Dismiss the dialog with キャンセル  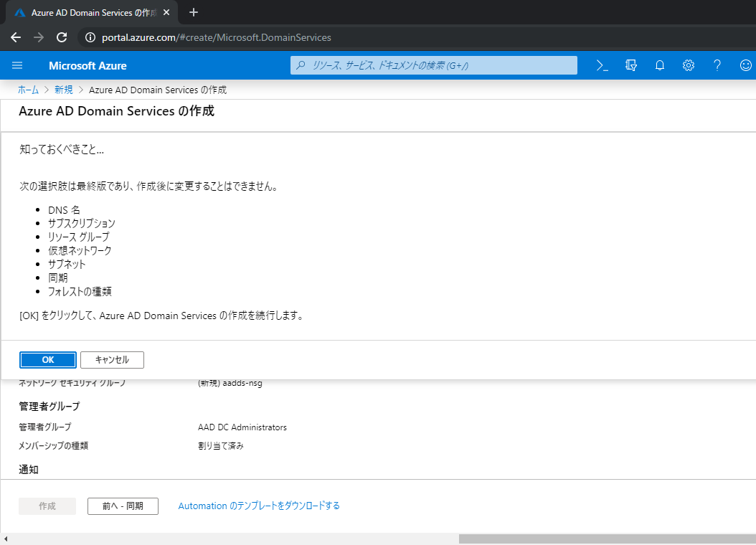(112, 360)
